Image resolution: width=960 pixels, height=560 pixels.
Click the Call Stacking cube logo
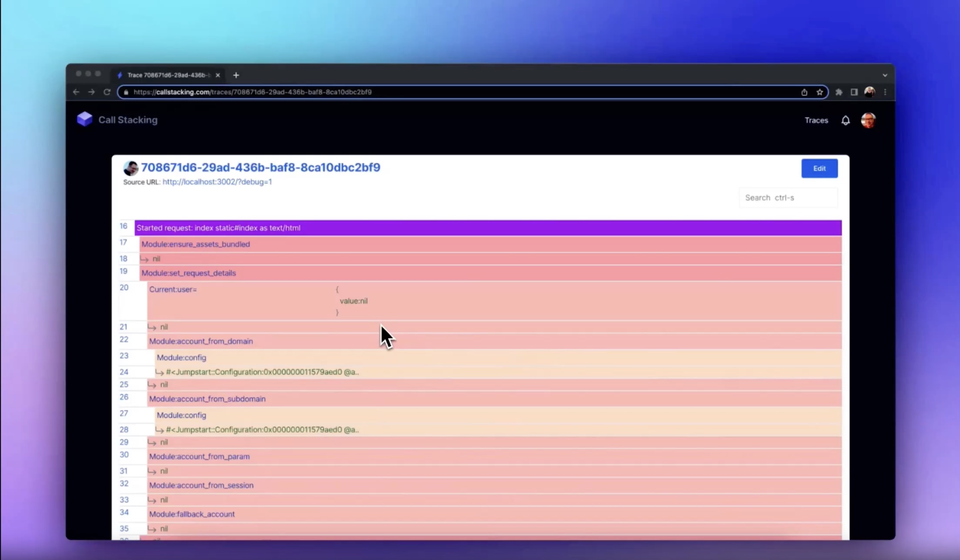[x=84, y=119]
